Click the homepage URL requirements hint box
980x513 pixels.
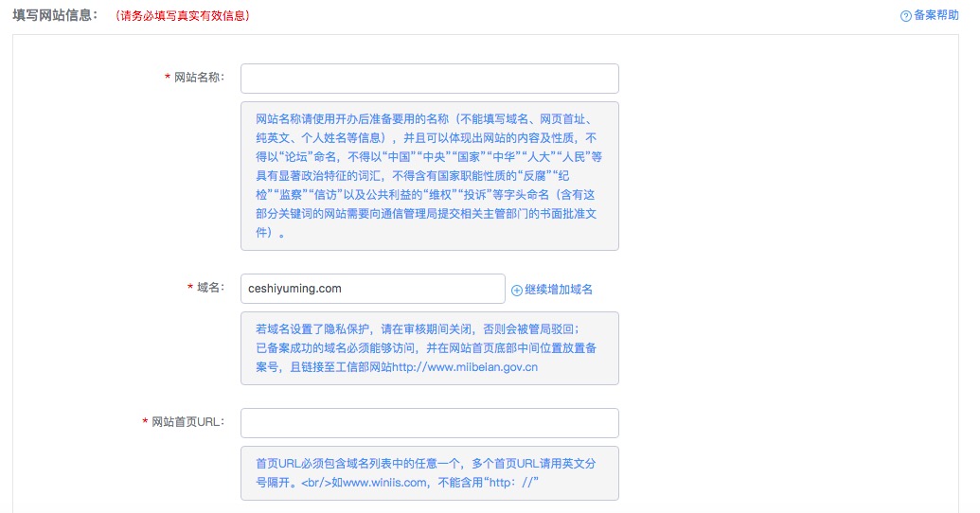pos(429,473)
